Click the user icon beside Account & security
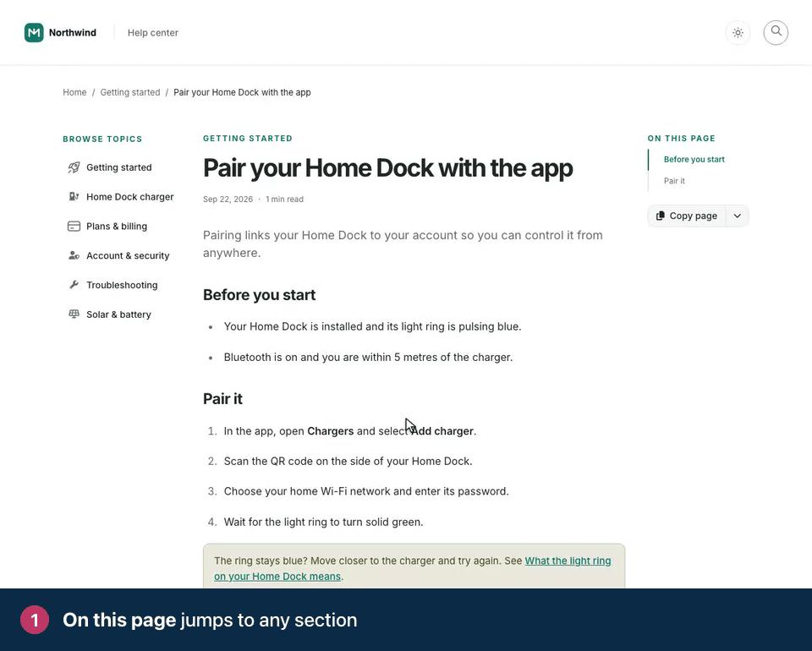The width and height of the screenshot is (812, 651). click(74, 255)
